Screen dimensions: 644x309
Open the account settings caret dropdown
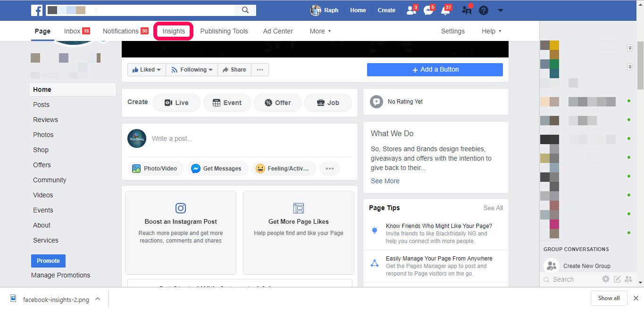click(500, 10)
